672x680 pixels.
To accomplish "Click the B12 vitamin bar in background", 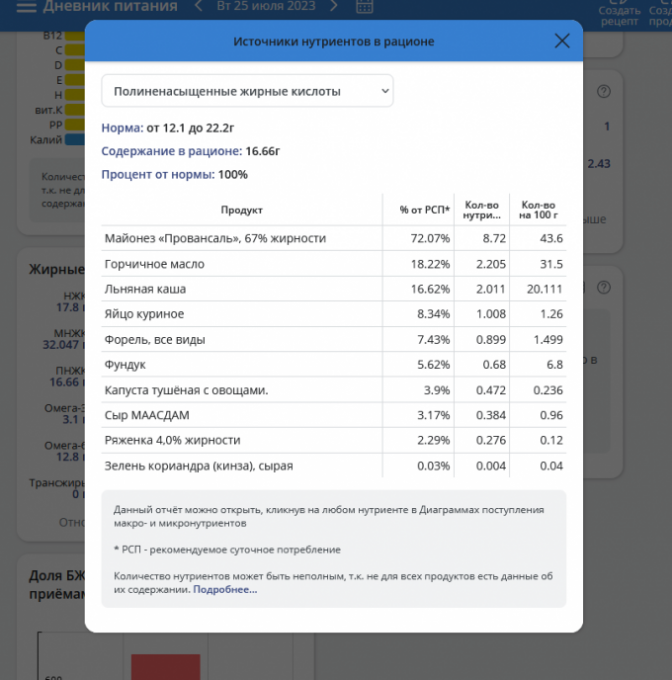I will pyautogui.click(x=75, y=36).
